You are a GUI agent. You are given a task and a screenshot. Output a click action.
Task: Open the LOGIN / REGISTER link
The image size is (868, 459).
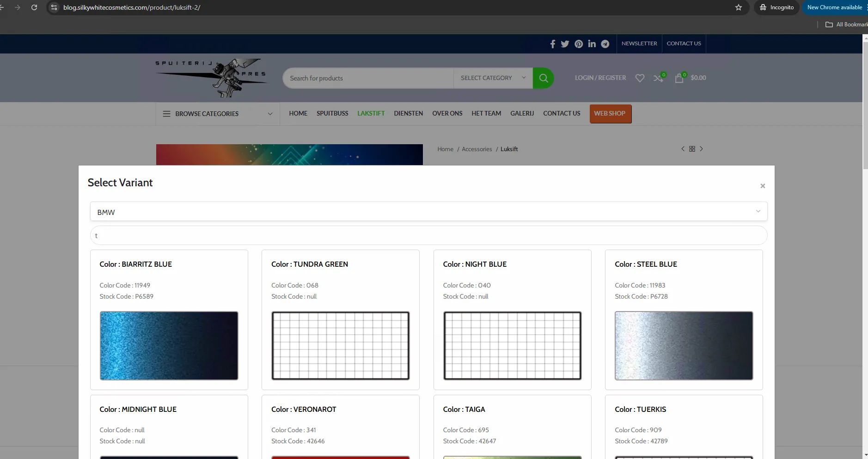click(599, 78)
